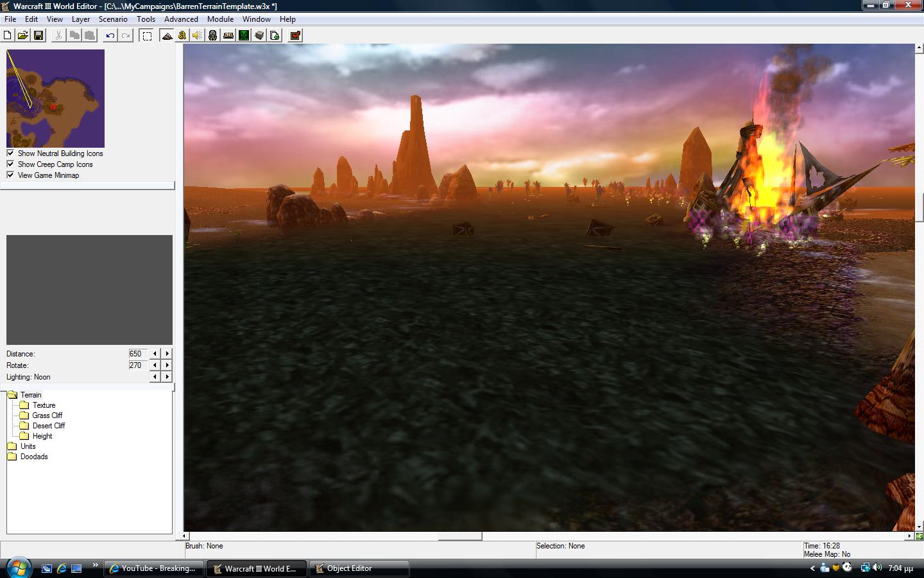Open the Advanced menu
This screenshot has width=924, height=578.
pyautogui.click(x=181, y=19)
